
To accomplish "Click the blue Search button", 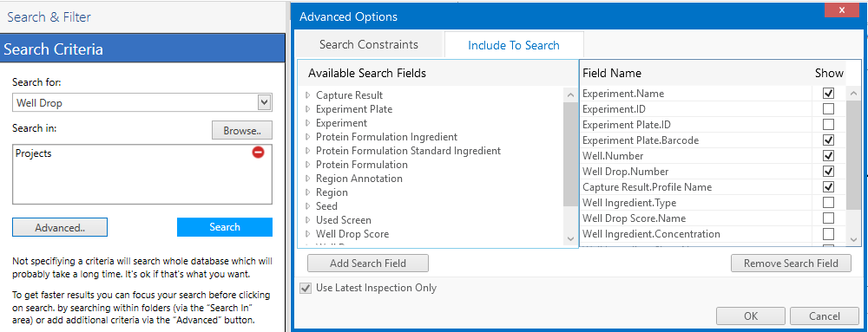I will coord(225,227).
